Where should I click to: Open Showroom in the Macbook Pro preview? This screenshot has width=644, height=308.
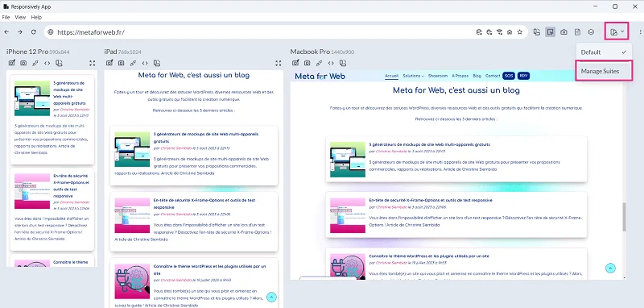437,76
